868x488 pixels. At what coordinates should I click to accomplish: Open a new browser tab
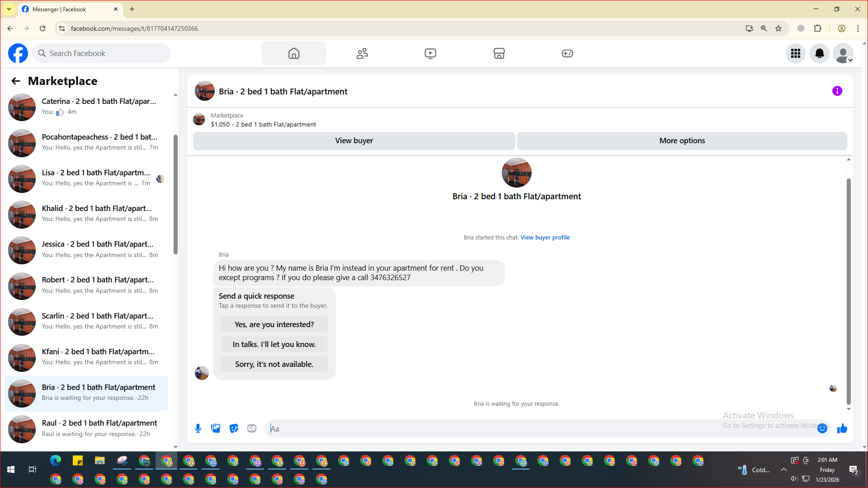[132, 9]
